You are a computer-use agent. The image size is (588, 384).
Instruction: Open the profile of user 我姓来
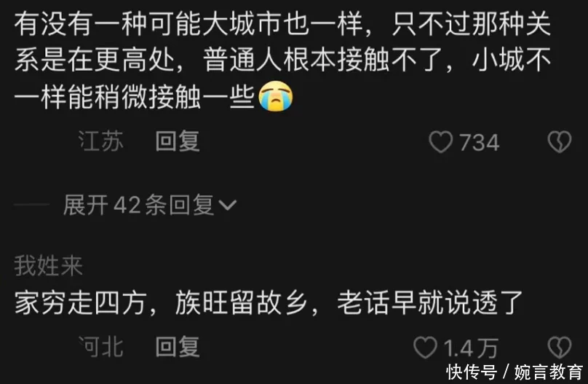pyautogui.click(x=48, y=266)
